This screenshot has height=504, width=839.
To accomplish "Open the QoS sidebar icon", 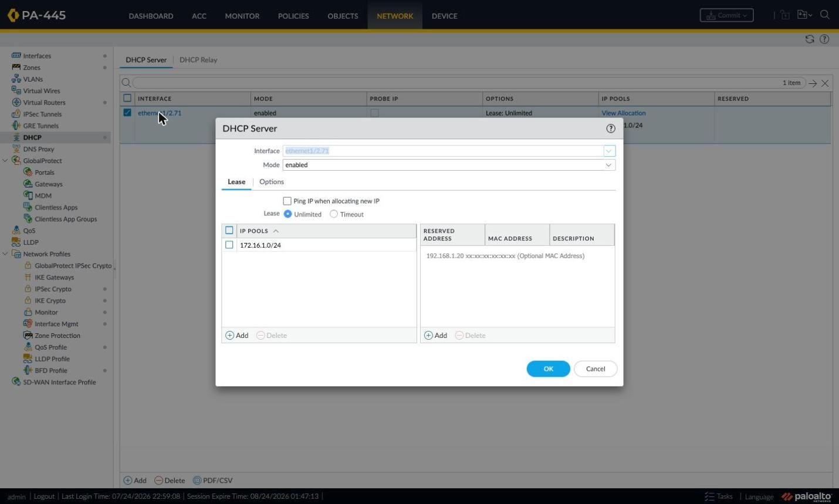I will [16, 231].
